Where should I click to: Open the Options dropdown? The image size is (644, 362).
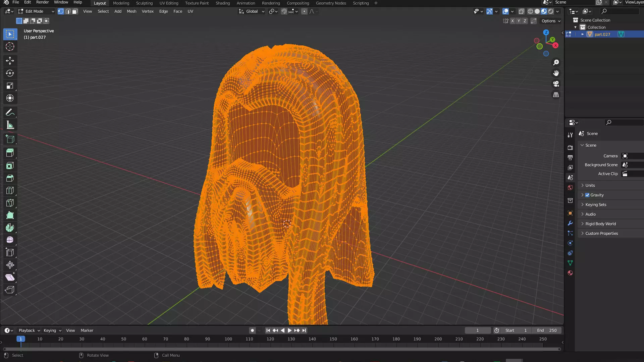[x=551, y=21]
